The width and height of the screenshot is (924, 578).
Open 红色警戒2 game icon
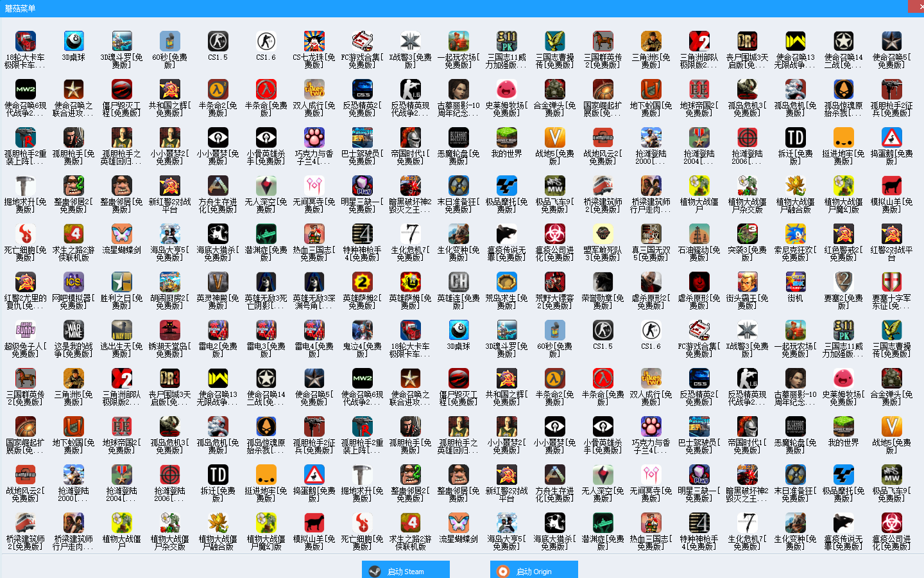(843, 234)
